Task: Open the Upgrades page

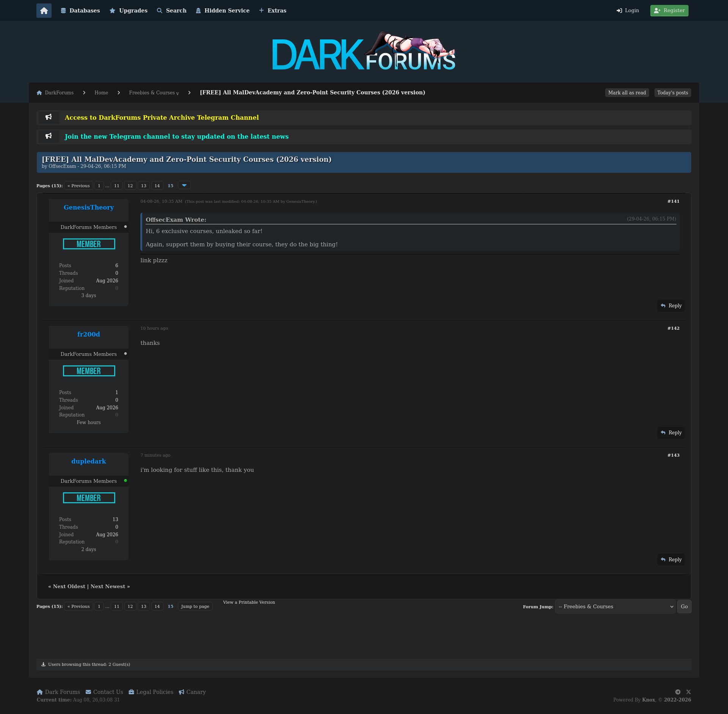Action: click(129, 11)
